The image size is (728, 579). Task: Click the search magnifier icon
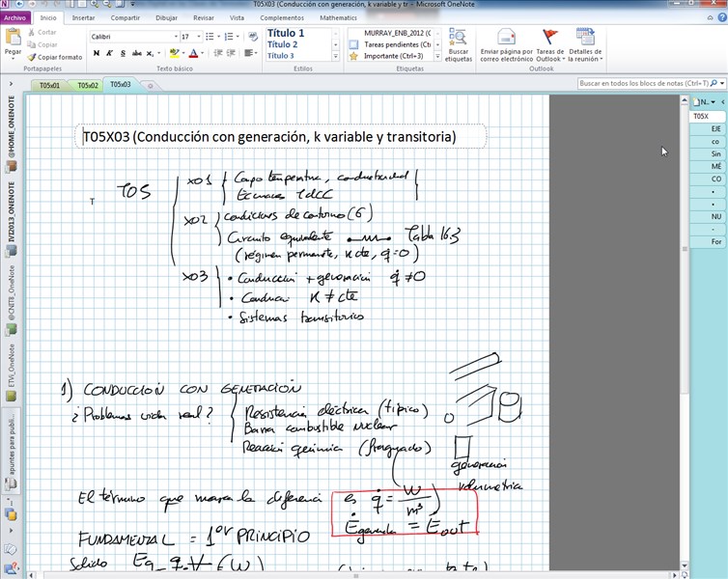714,84
